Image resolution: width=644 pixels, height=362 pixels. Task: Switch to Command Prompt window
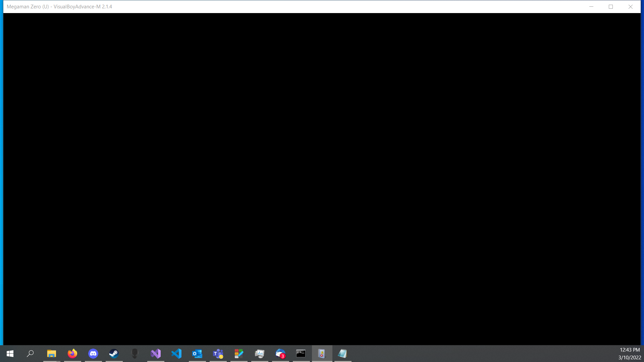click(x=301, y=354)
